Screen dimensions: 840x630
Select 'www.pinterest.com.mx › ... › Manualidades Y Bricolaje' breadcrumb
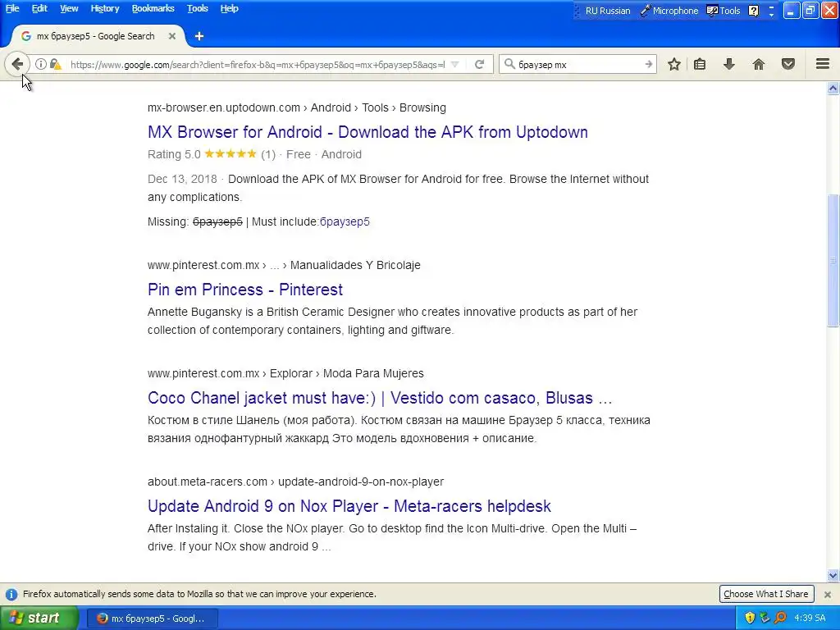[284, 265]
